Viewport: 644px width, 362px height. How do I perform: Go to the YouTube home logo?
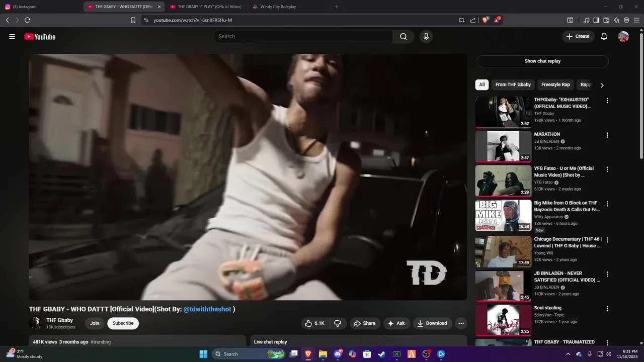pos(40,36)
